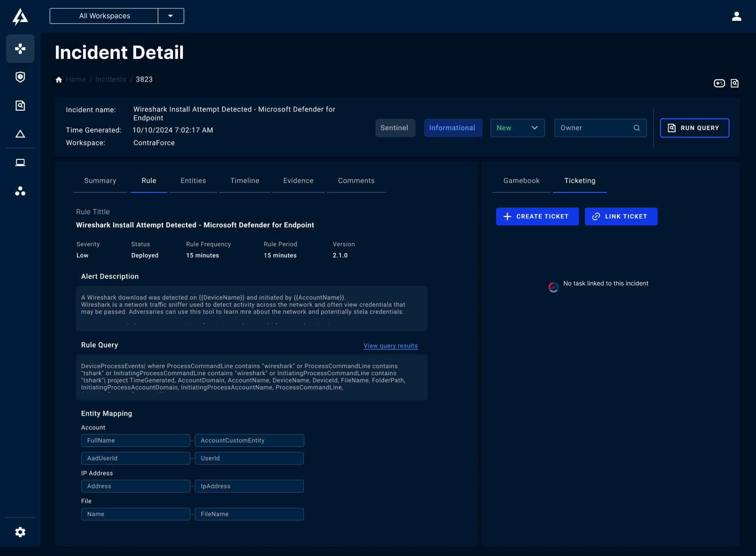
Task: Open the gamepad command sidebar icon
Action: [20, 49]
